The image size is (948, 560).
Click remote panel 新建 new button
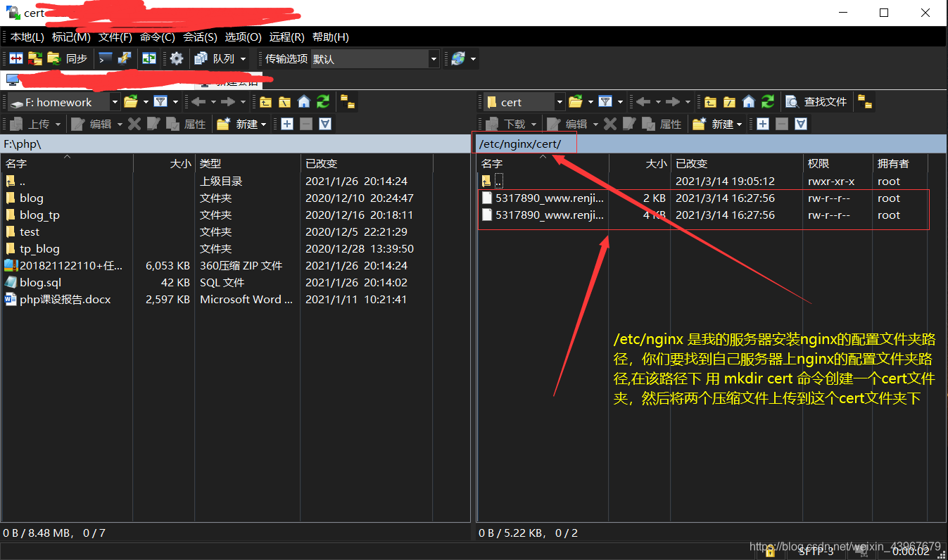[714, 125]
